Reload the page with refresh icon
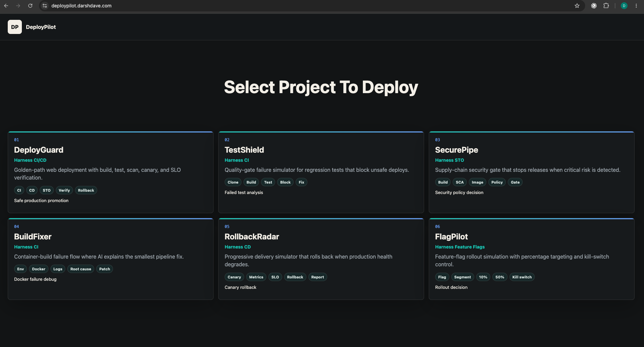644x347 pixels. (30, 6)
